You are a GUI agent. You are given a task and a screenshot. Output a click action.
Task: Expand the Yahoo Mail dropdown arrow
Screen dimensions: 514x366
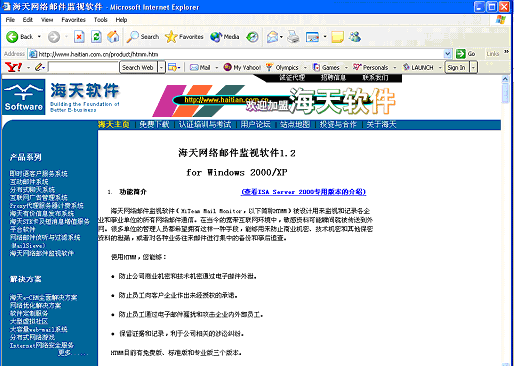tap(217, 68)
